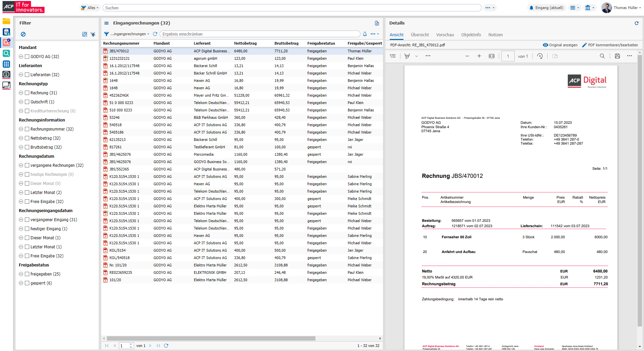Click the horizontal scrollbar of invoice list

point(211,339)
